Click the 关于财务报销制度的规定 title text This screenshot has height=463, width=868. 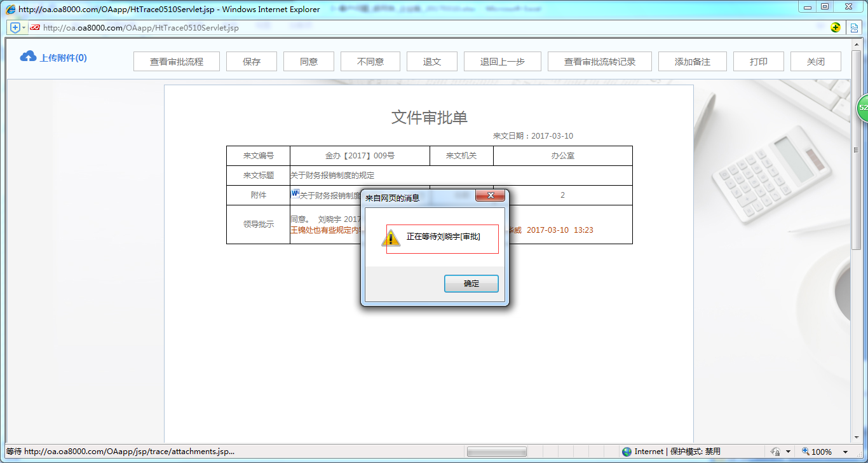(x=333, y=176)
